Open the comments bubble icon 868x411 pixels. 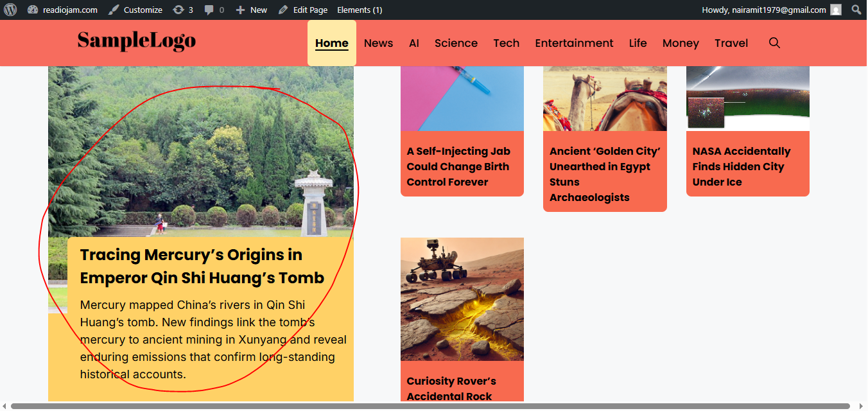click(x=209, y=10)
